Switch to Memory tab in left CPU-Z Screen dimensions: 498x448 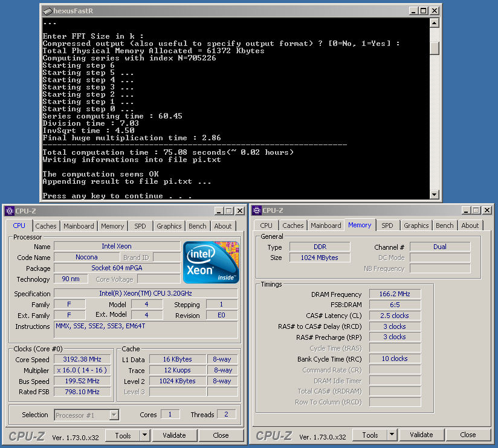[x=112, y=226]
